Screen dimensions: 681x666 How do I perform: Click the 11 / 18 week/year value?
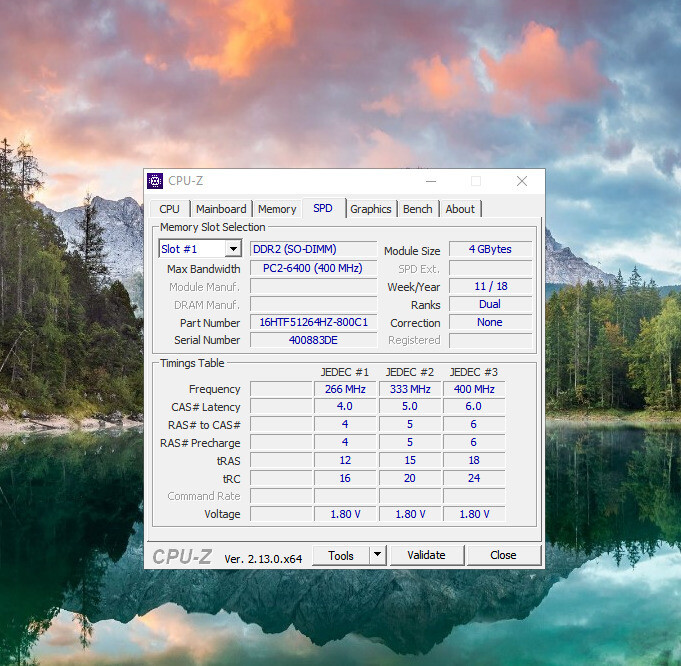[x=490, y=286]
